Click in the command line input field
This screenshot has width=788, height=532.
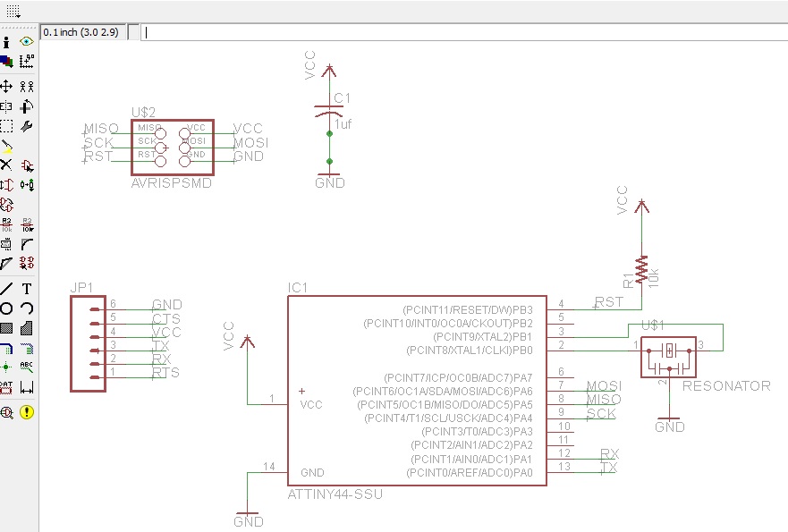pyautogui.click(x=464, y=32)
